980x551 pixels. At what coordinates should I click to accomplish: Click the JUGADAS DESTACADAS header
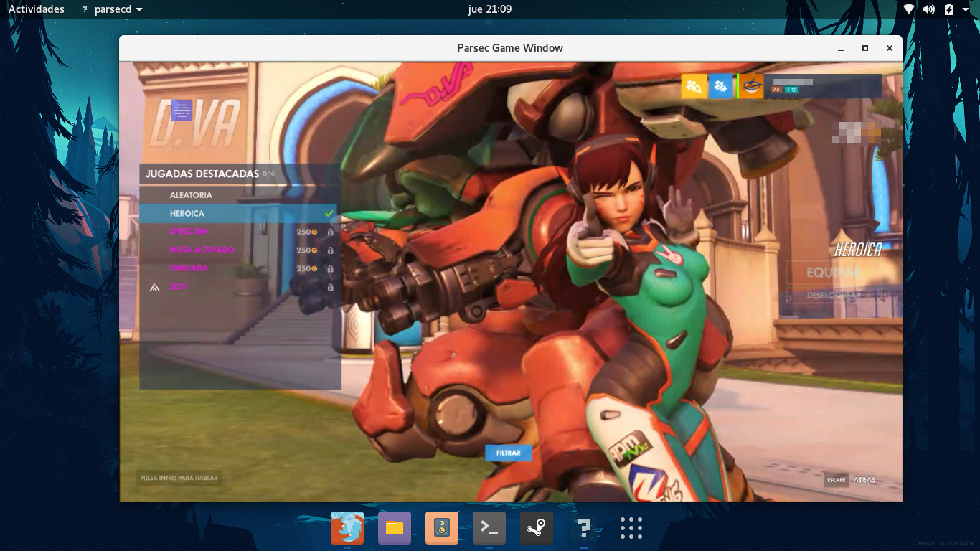tap(202, 174)
